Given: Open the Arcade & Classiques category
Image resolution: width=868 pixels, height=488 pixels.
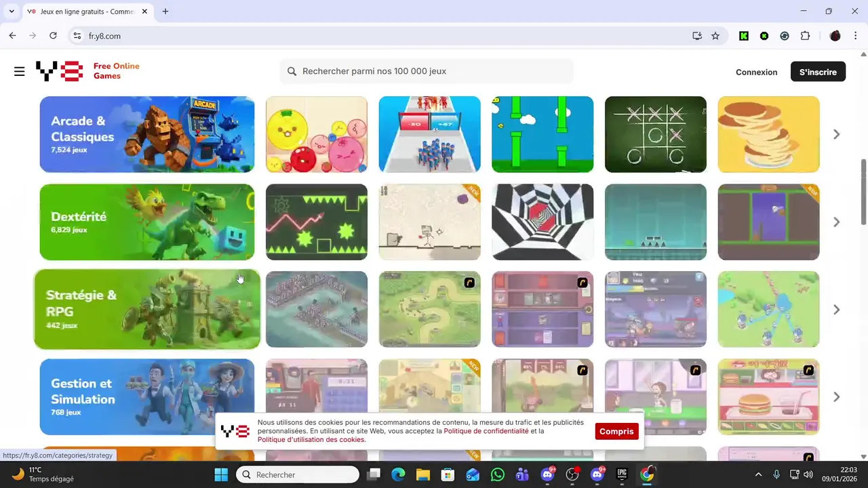Looking at the screenshot, I should pyautogui.click(x=147, y=134).
